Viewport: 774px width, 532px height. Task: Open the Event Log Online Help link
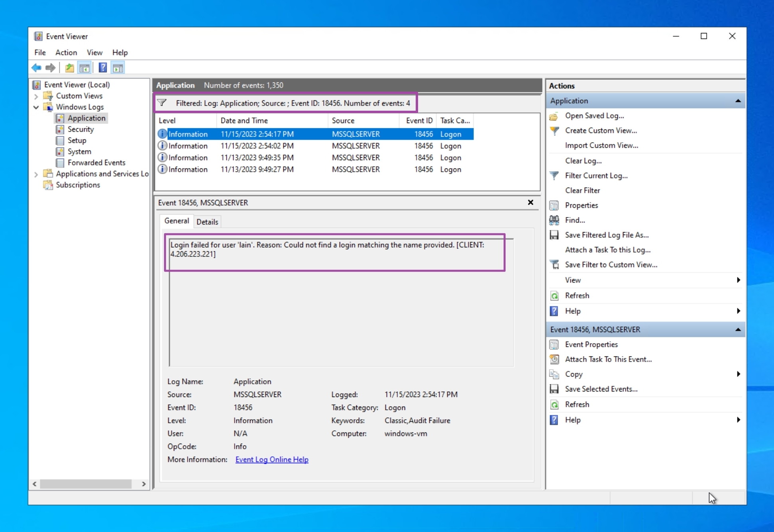[x=272, y=460]
